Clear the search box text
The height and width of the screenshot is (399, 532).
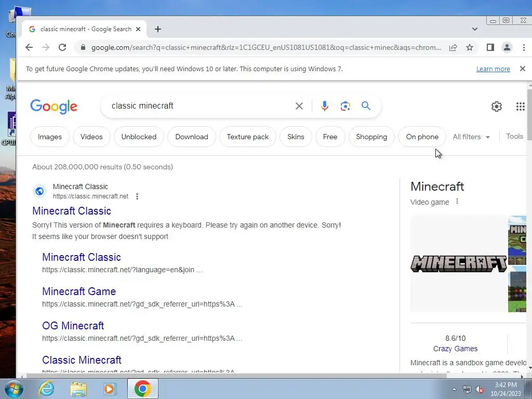tap(299, 106)
